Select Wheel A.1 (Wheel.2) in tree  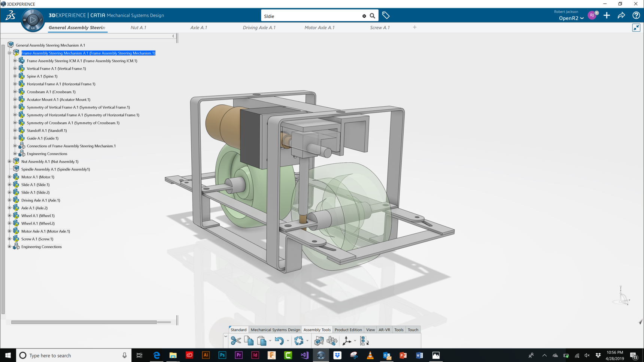[38, 224]
